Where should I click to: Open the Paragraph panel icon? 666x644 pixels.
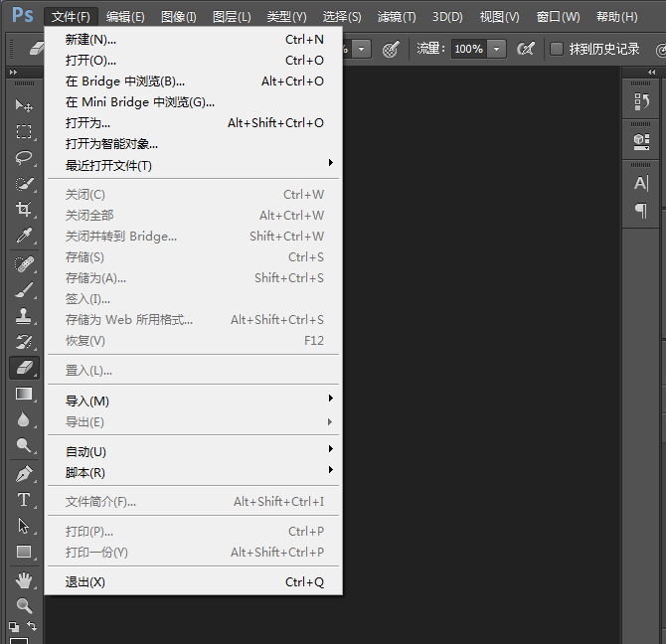click(x=641, y=211)
